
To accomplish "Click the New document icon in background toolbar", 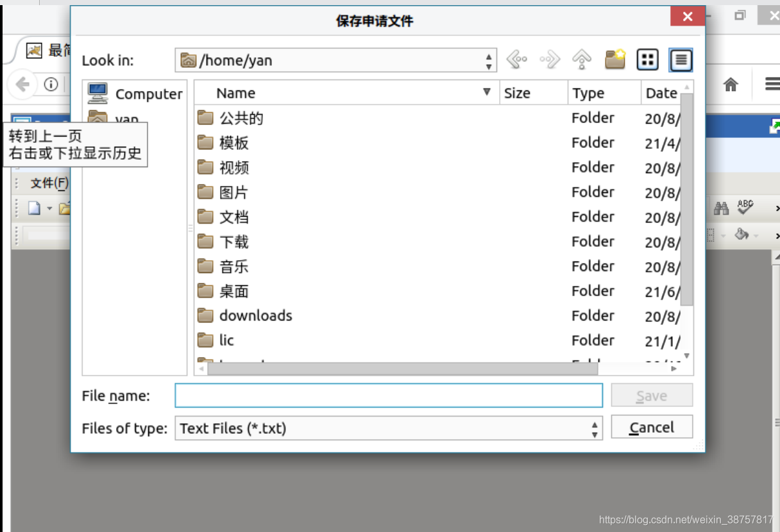I will 33,208.
